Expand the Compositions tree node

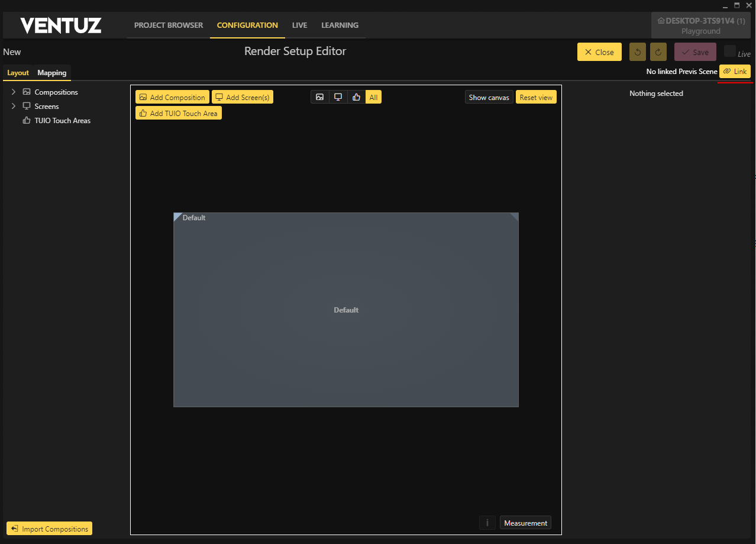pos(14,92)
